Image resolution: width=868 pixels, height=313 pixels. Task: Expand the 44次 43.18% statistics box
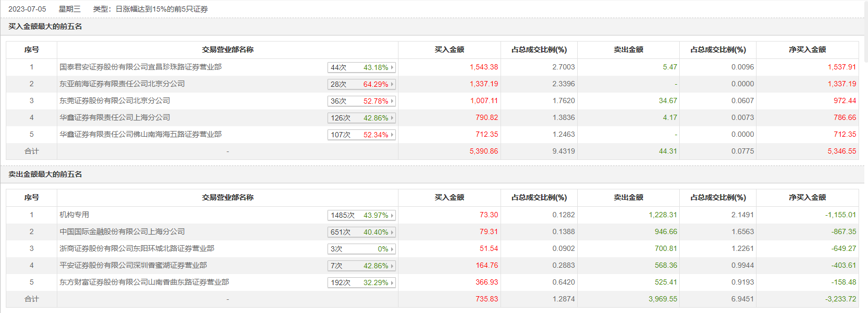tap(392, 67)
